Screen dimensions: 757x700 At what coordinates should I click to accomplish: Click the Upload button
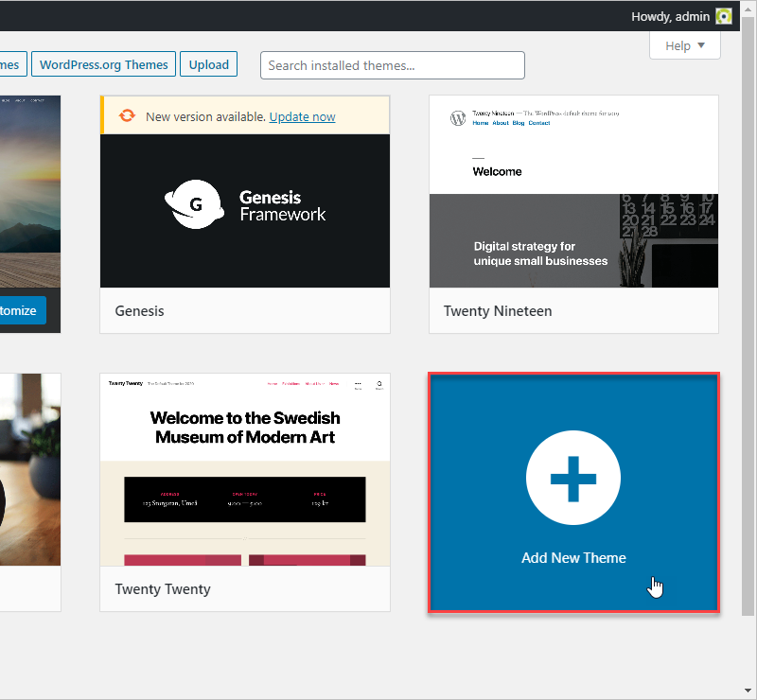pos(208,64)
